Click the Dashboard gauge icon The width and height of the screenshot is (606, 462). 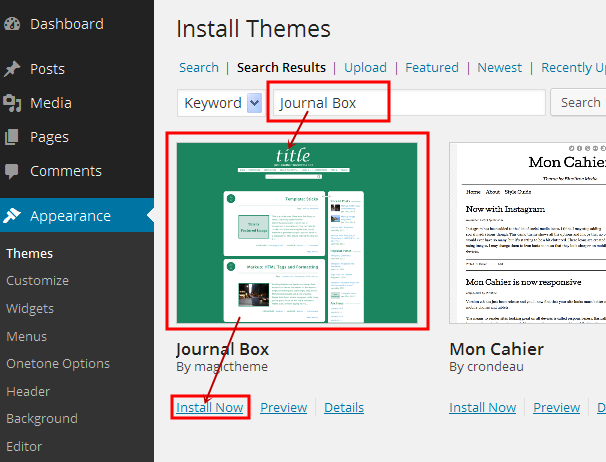click(x=12, y=24)
